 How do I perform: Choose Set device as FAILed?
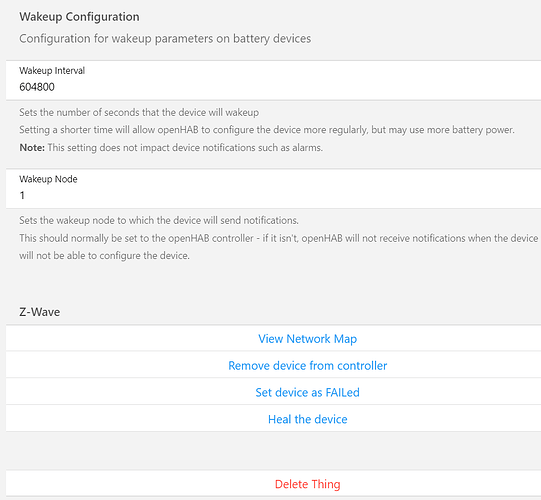[307, 392]
